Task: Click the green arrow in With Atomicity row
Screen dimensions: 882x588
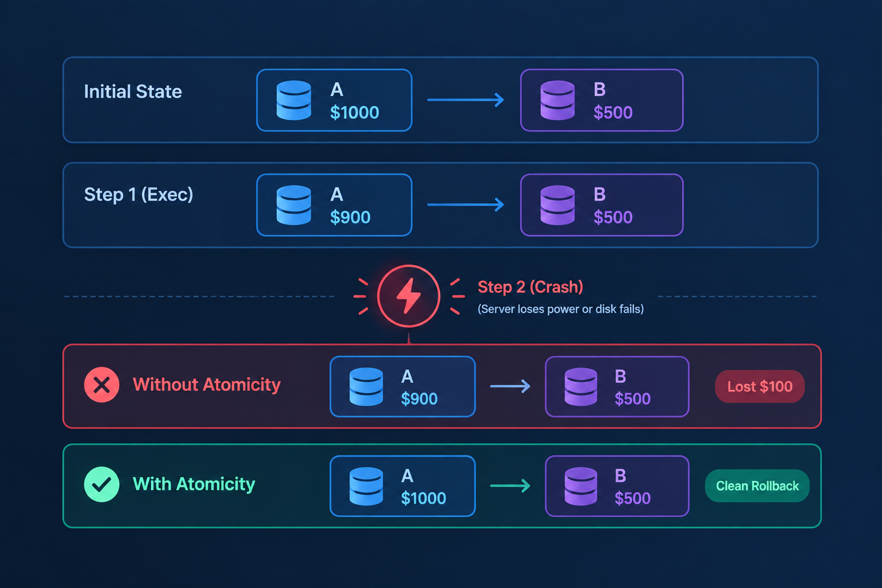Action: tap(510, 486)
